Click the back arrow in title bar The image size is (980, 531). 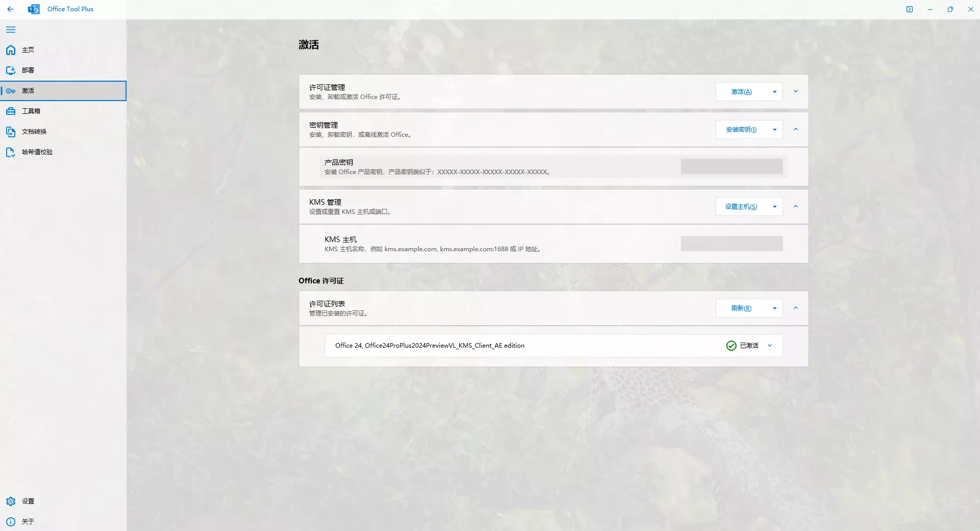click(10, 9)
